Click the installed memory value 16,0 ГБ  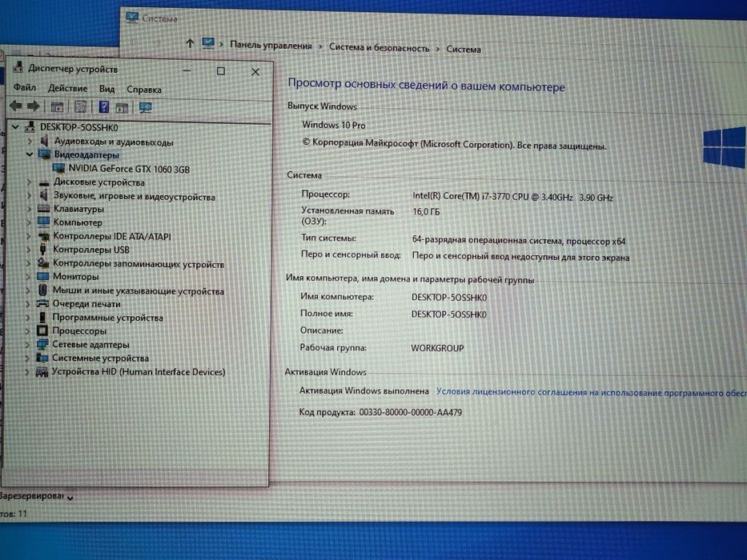coord(426,211)
